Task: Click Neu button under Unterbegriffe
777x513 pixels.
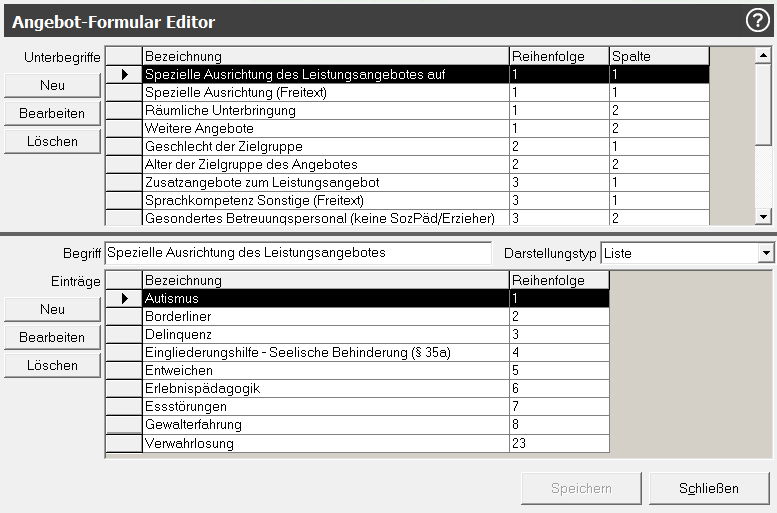Action: click(52, 85)
